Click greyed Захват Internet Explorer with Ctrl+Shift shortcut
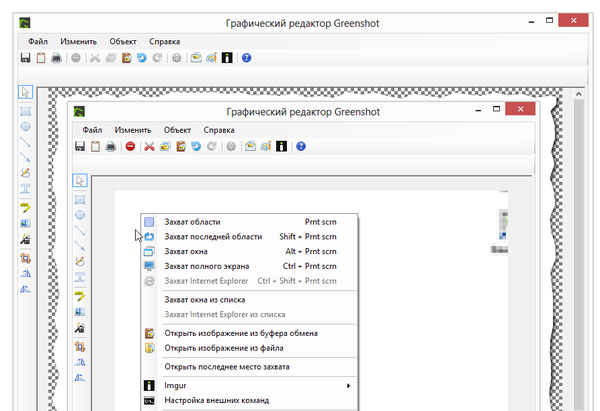This screenshot has width=600, height=411. click(x=249, y=281)
